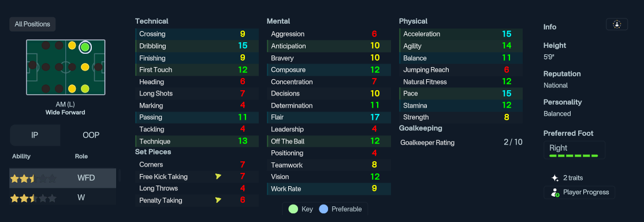Click the Dribbling attribute row
644x222 pixels.
point(197,46)
